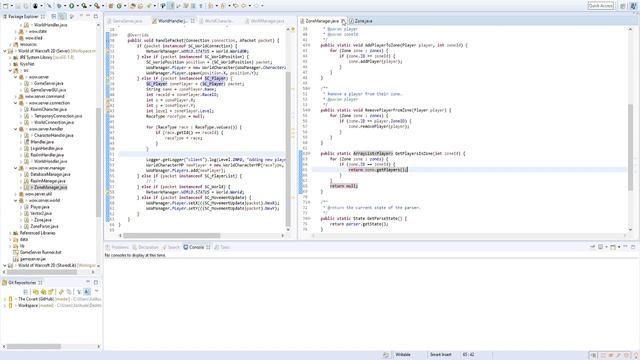The height and width of the screenshot is (360, 640).
Task: Collapse the src folder node
Action: 10,70
